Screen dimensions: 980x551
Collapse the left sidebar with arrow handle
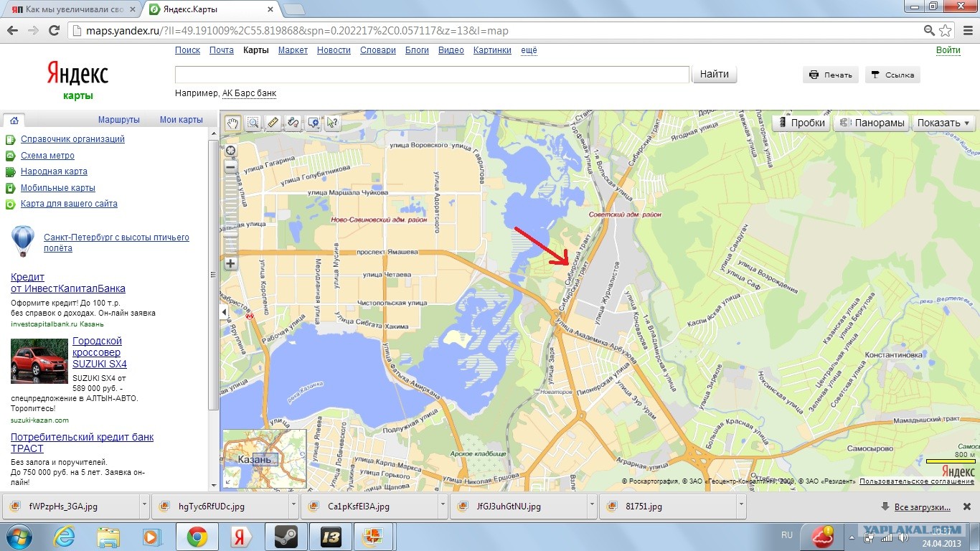tap(224, 313)
